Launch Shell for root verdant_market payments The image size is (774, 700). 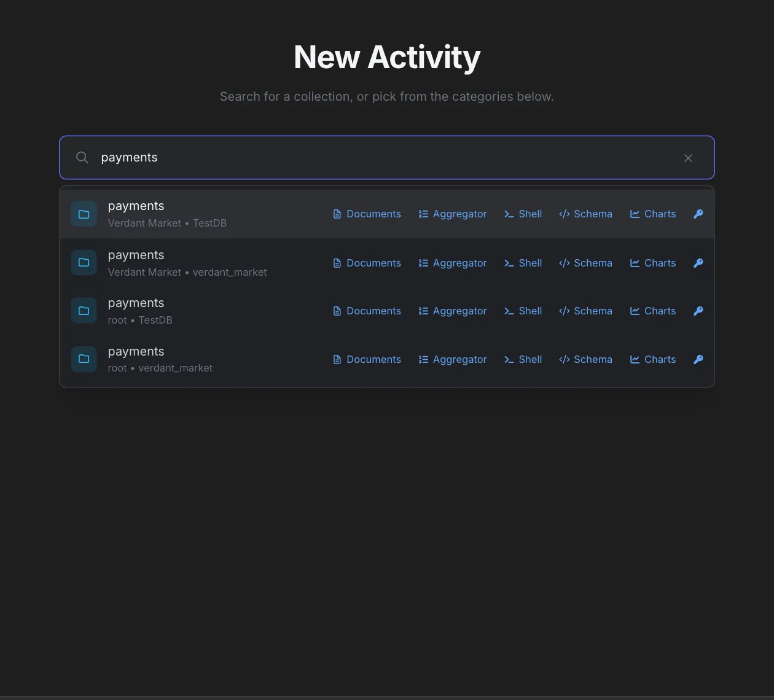(523, 359)
